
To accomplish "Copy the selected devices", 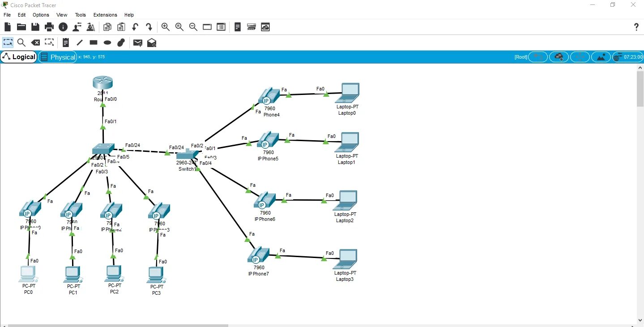I will coord(107,27).
